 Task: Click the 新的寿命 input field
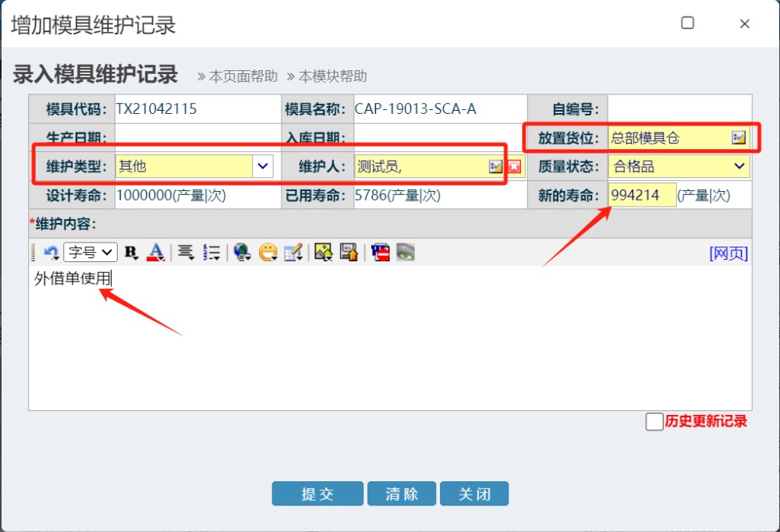coord(642,195)
